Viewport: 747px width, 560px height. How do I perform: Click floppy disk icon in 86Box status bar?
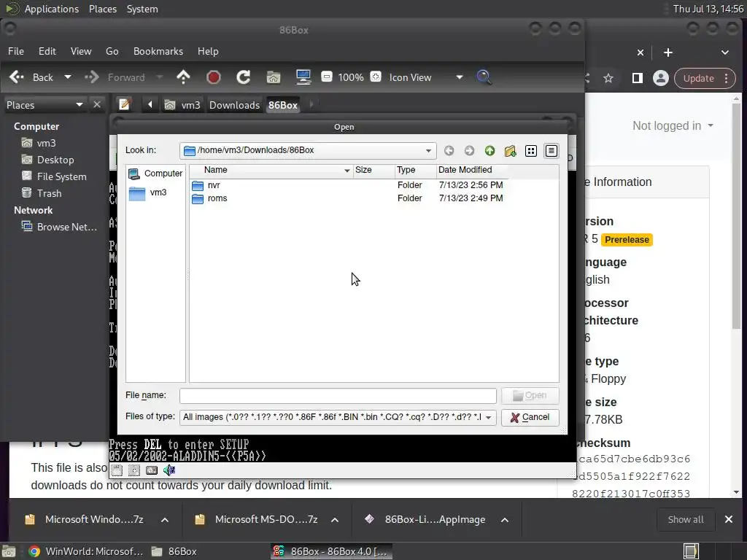click(x=117, y=470)
